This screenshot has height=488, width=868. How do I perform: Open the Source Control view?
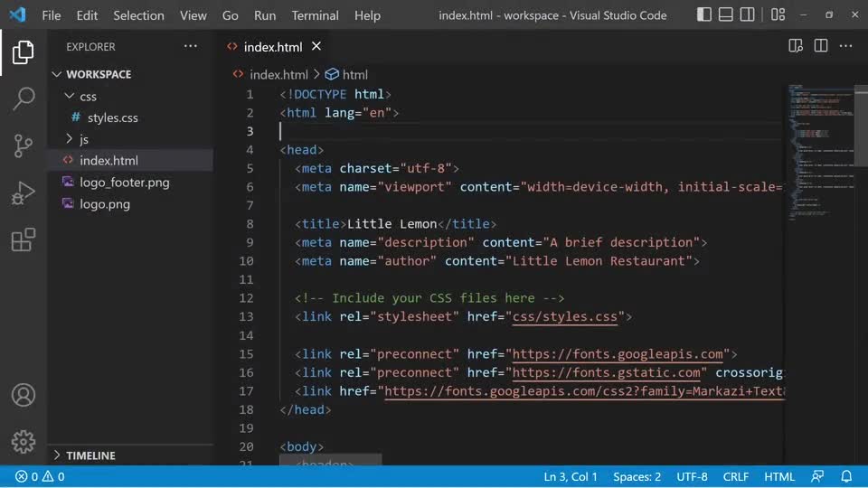coord(24,145)
